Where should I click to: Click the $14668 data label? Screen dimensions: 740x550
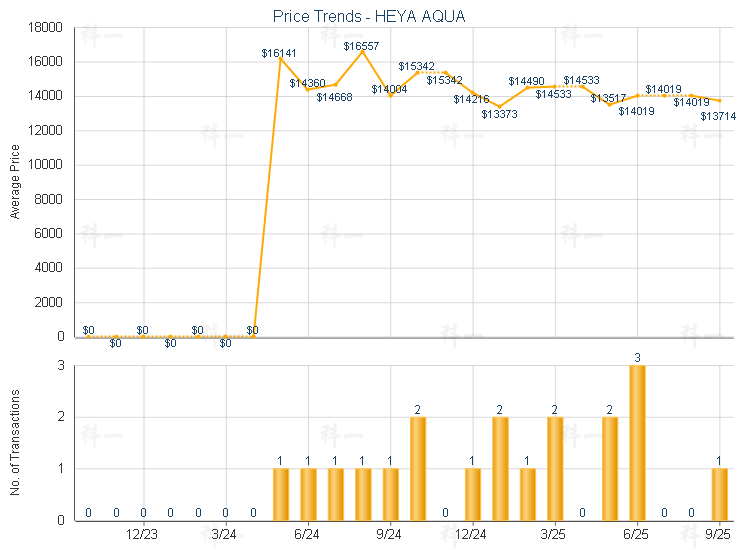tap(335, 97)
